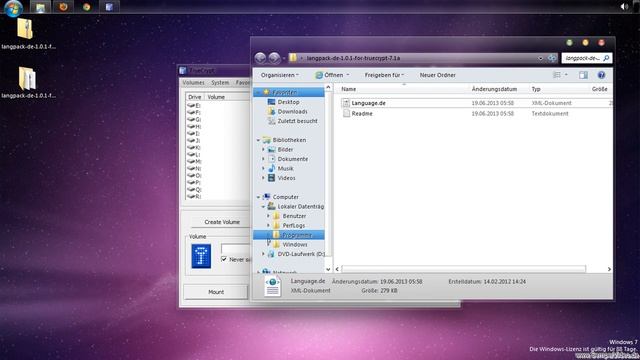Select Videos library

pos(286,178)
